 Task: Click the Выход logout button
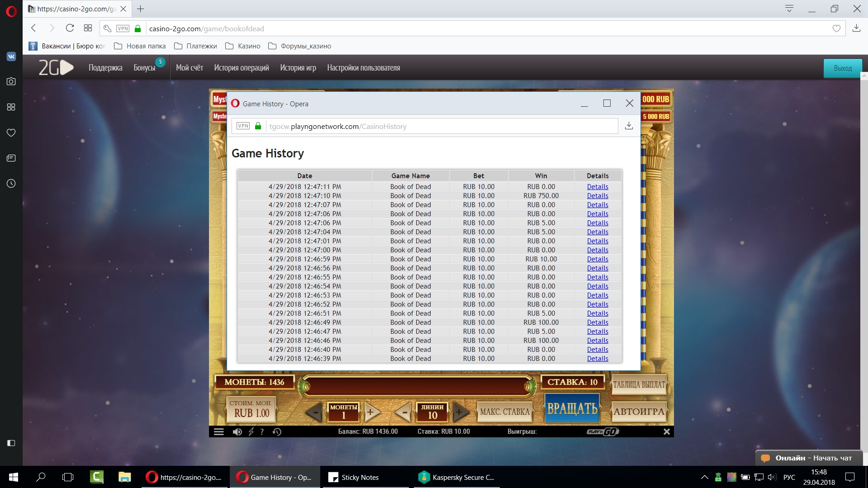843,68
